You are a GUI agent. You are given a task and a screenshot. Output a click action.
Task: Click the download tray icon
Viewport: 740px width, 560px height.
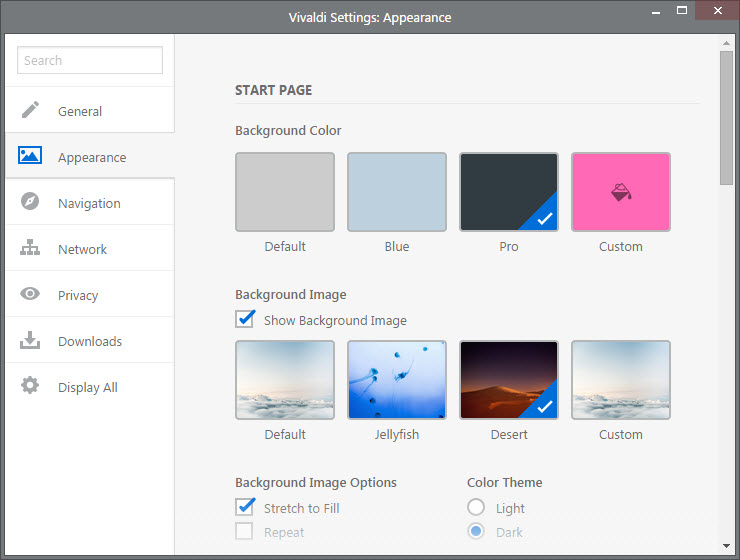point(30,340)
